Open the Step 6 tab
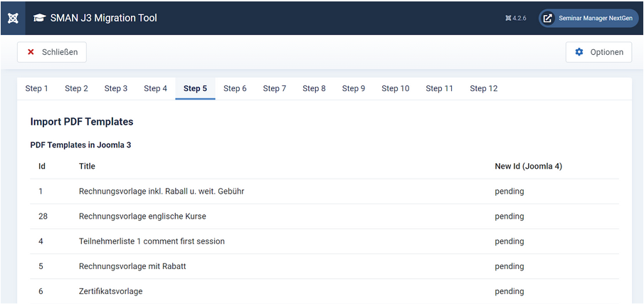Viewport: 644px width, 304px height. click(235, 88)
